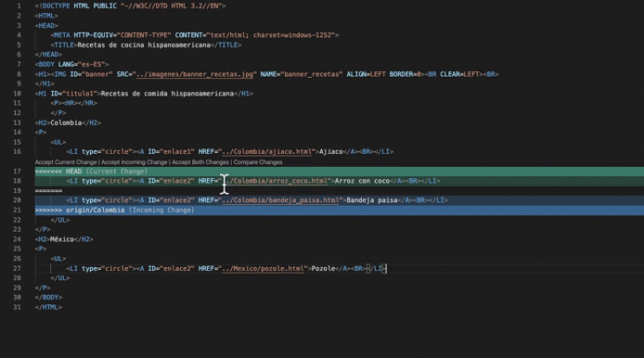Open Compare Changes for the conflict

click(258, 162)
